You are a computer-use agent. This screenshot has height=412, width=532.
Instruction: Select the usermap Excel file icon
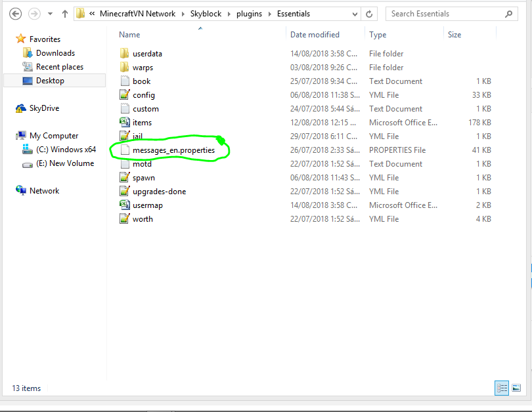tap(125, 205)
